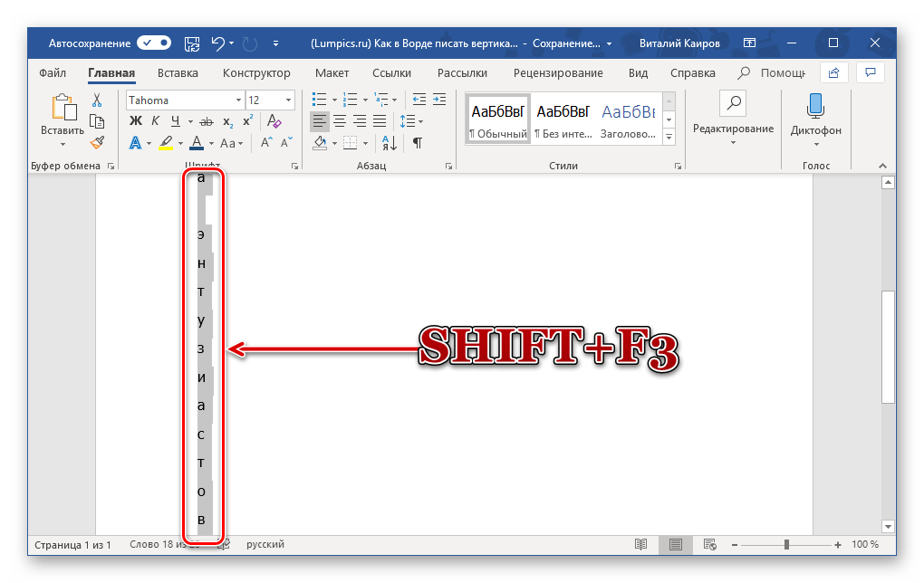Click the zoom slider handle in status bar
This screenshot has height=583, width=924.
pos(786,544)
